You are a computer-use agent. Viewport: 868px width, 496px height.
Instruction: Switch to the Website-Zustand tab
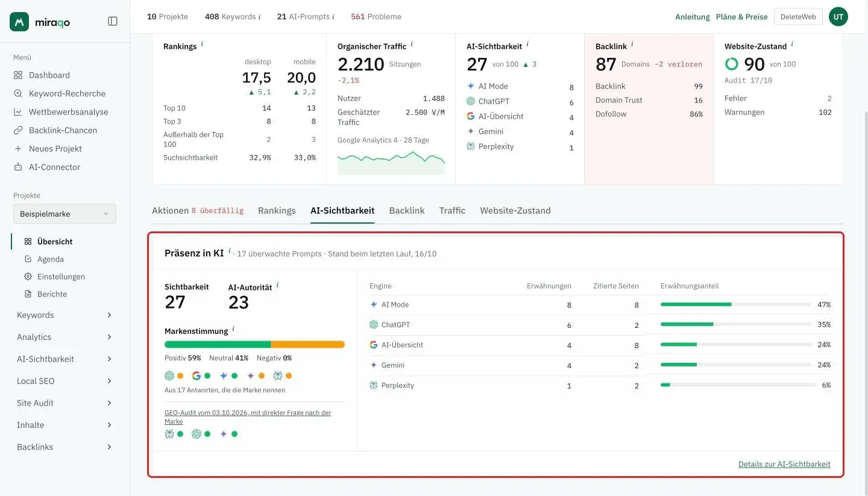(515, 211)
